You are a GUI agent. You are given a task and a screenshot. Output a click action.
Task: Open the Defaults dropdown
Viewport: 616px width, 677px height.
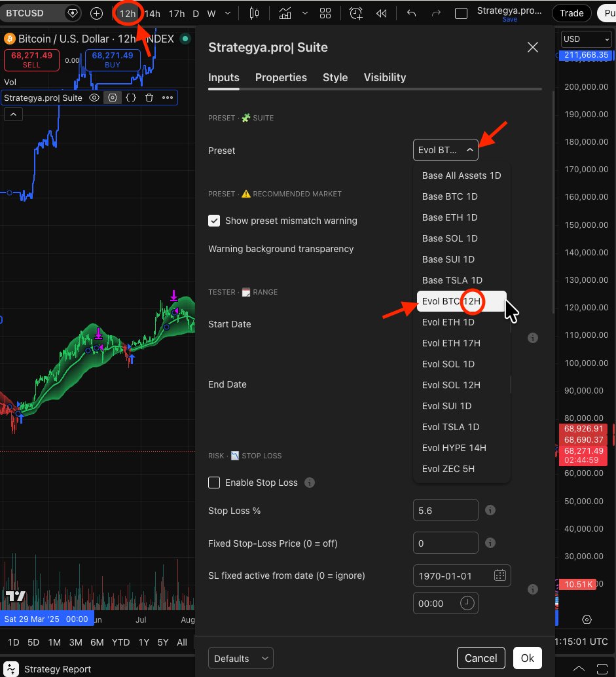[240, 658]
